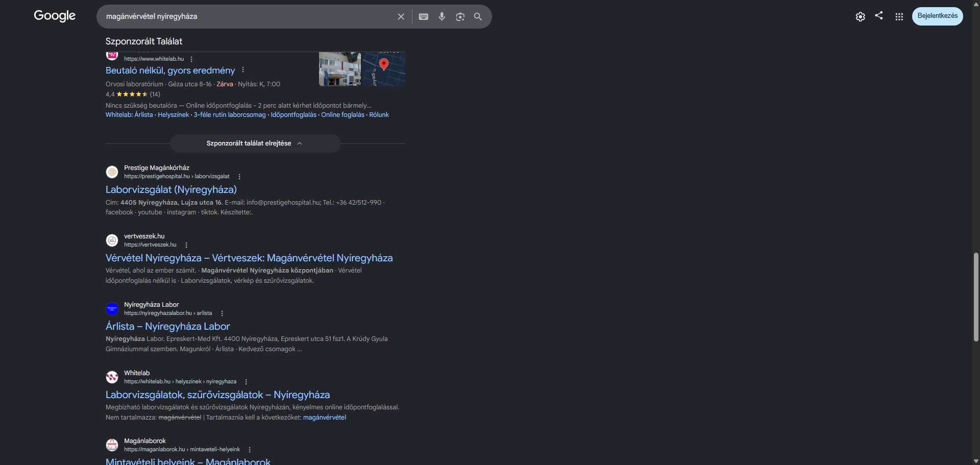The height and width of the screenshot is (465, 980).
Task: Click the https://vertveszek.hu URL text
Action: click(x=150, y=245)
